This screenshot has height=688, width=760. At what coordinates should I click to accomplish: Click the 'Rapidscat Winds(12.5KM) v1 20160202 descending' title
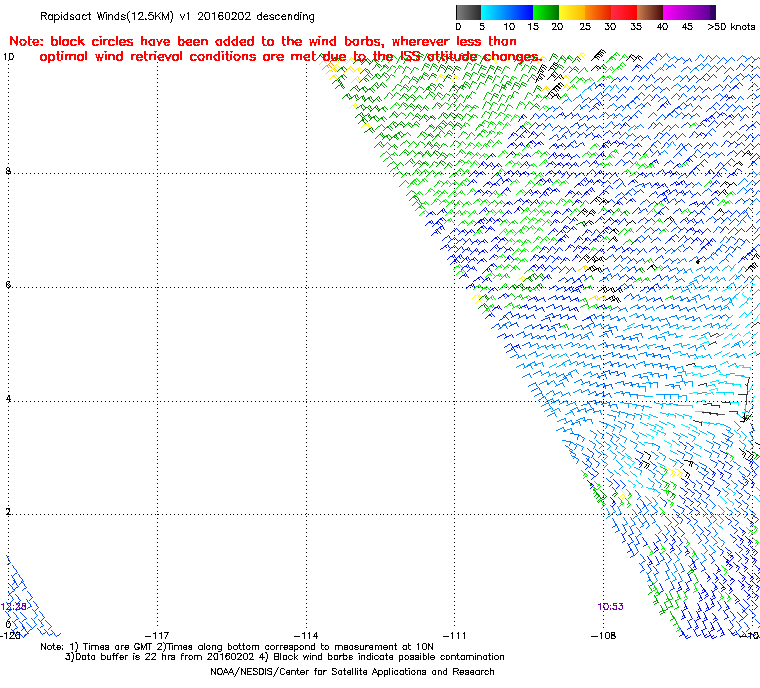pos(177,16)
